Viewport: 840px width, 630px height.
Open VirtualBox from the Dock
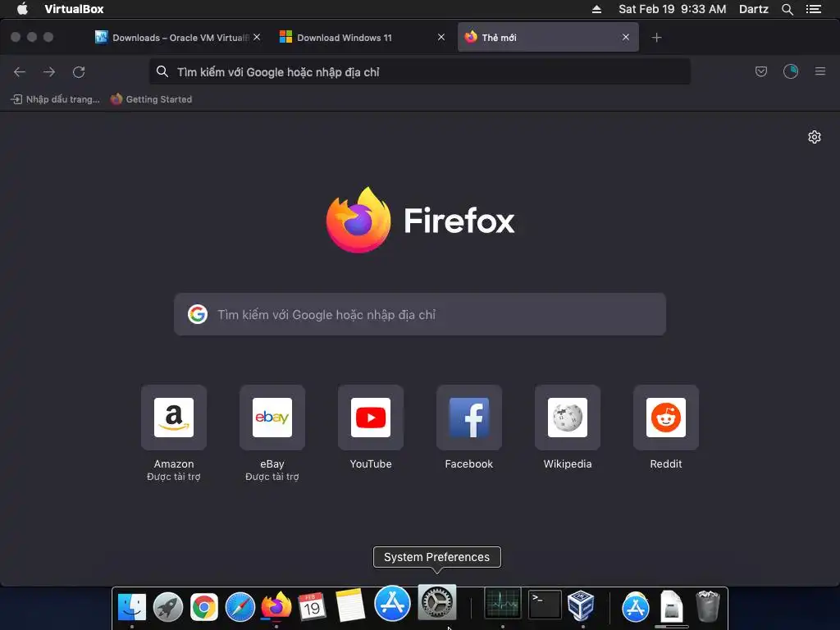(582, 605)
